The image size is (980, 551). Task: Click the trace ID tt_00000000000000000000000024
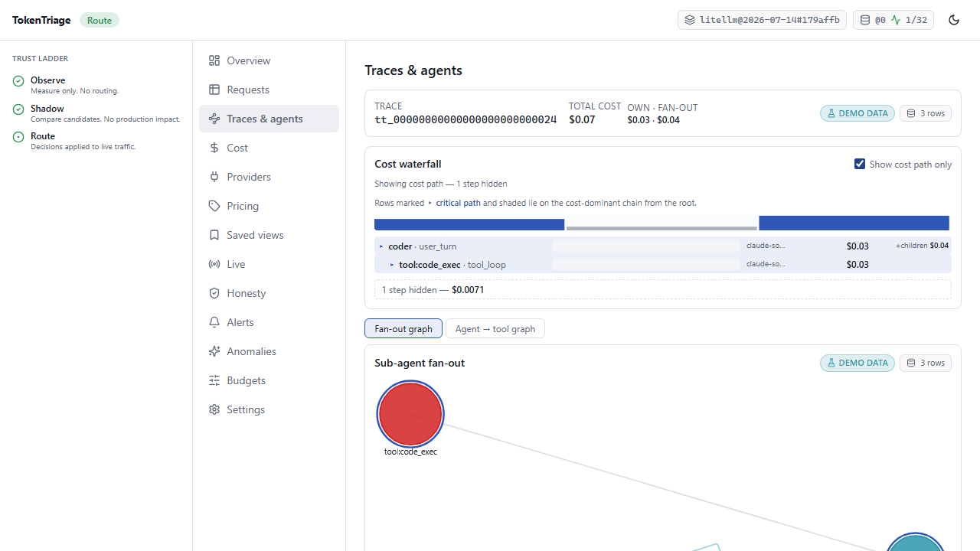(x=465, y=120)
